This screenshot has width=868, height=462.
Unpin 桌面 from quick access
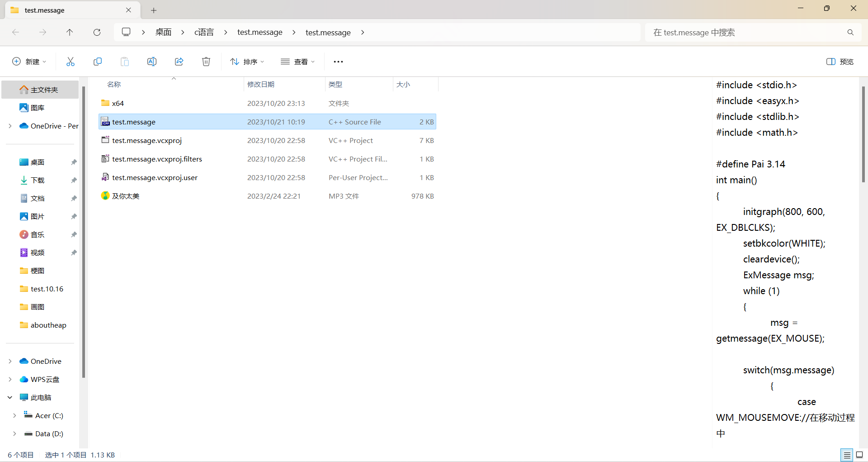point(74,162)
